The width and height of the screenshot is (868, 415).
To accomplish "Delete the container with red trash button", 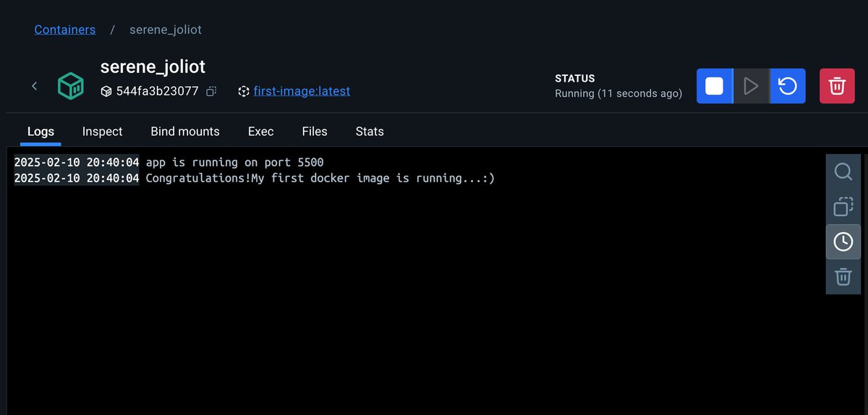I will (x=837, y=86).
